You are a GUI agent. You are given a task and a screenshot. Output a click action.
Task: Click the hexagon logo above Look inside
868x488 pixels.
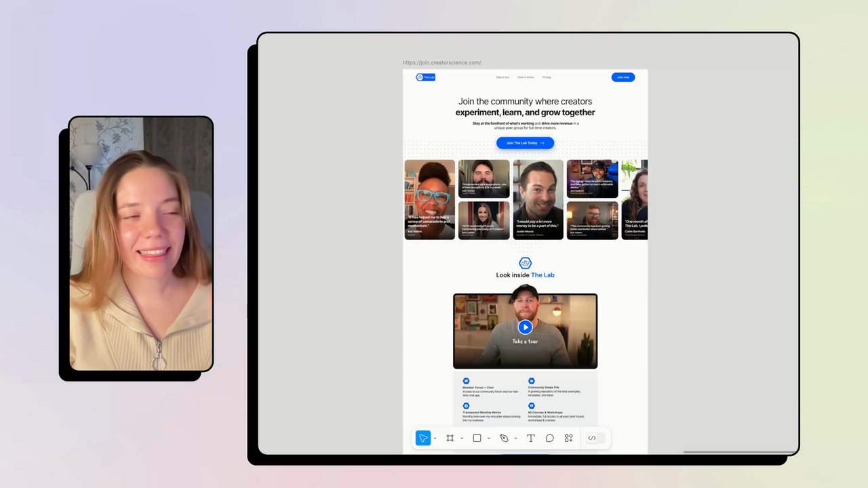(525, 263)
